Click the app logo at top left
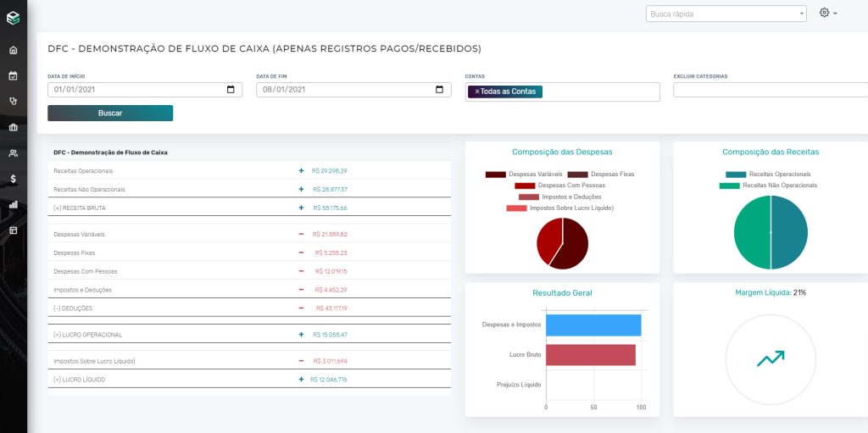This screenshot has width=868, height=433. click(x=14, y=19)
